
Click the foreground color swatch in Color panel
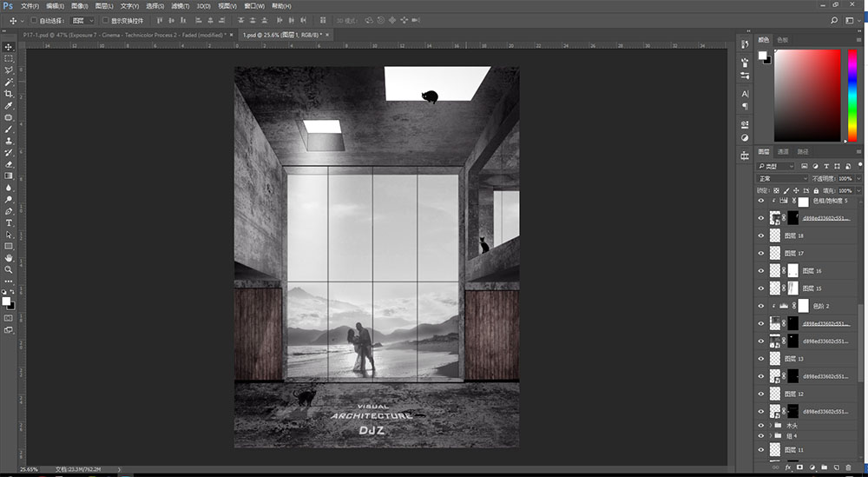click(762, 55)
